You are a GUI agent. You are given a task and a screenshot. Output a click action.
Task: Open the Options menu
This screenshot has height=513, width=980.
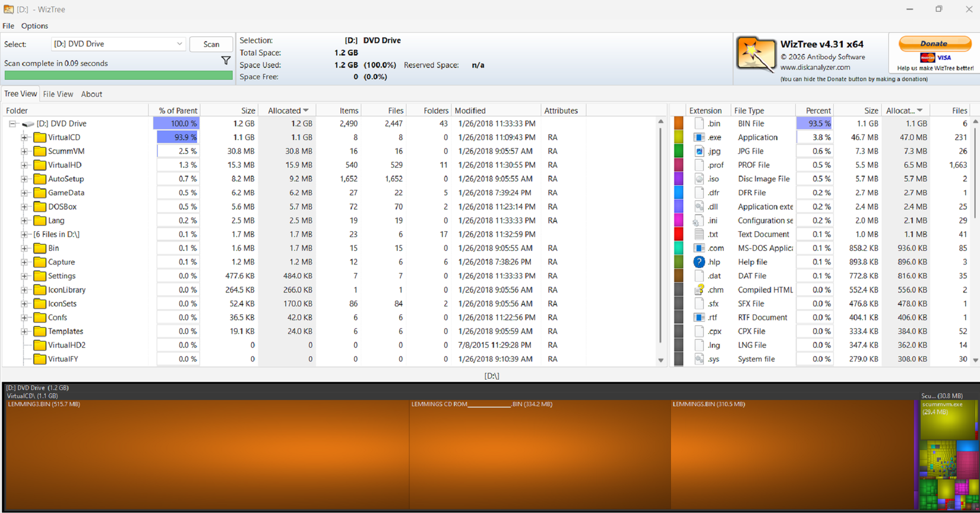click(x=34, y=26)
